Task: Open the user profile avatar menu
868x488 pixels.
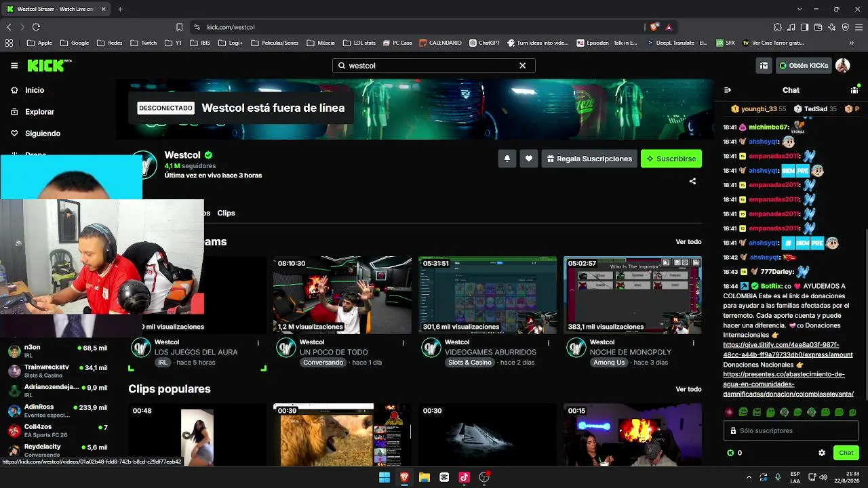Action: (843, 66)
